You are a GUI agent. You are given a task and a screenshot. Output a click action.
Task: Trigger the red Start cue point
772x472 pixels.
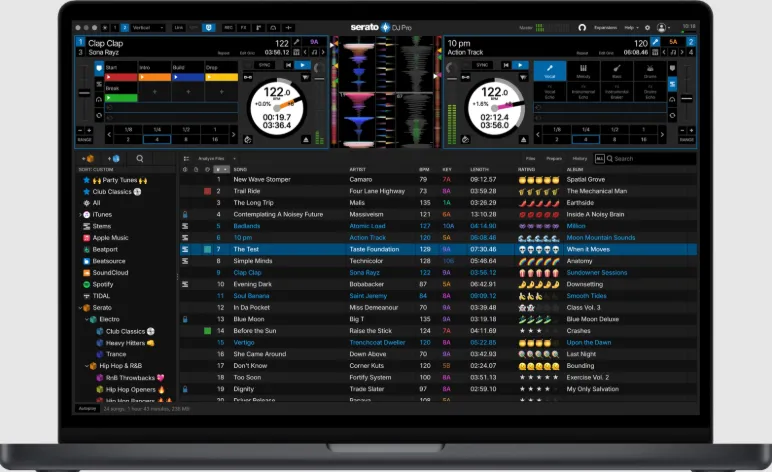121,77
